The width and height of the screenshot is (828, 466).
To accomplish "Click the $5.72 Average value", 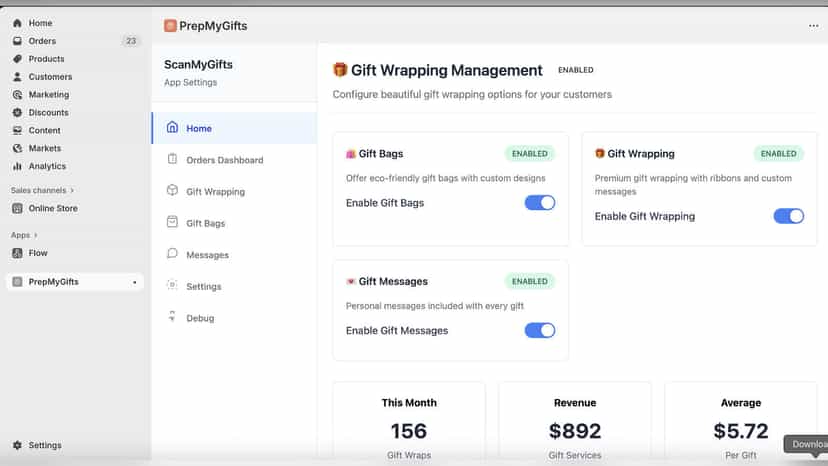I will coord(740,431).
